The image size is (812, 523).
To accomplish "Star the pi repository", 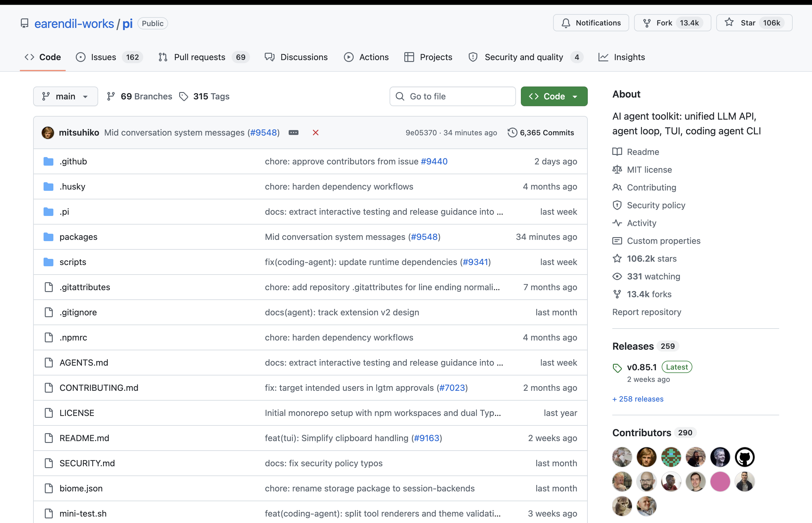I will coord(754,23).
